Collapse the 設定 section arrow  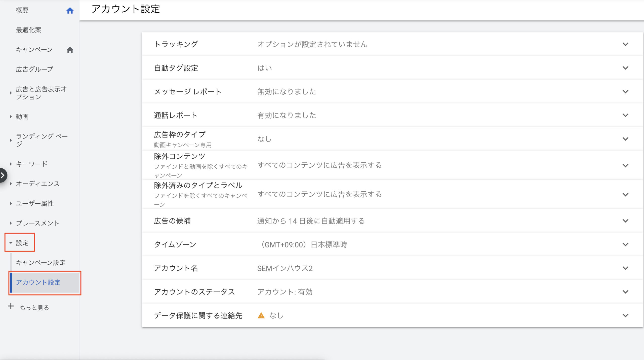coord(11,243)
